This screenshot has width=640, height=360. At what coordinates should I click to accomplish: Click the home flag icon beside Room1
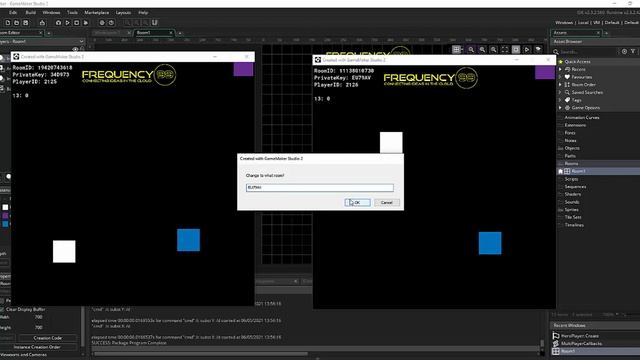point(560,171)
